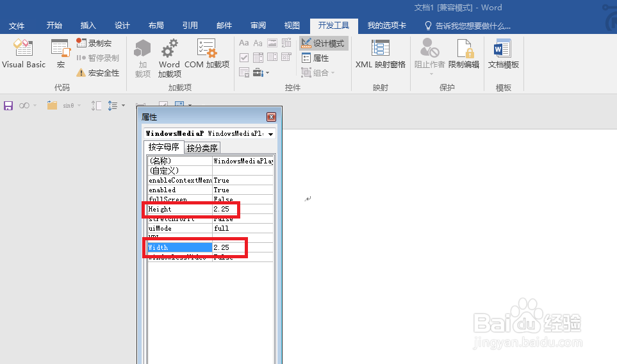This screenshot has height=364, width=617.
Task: Click Block Authors (阻止作者)
Action: pos(429,54)
